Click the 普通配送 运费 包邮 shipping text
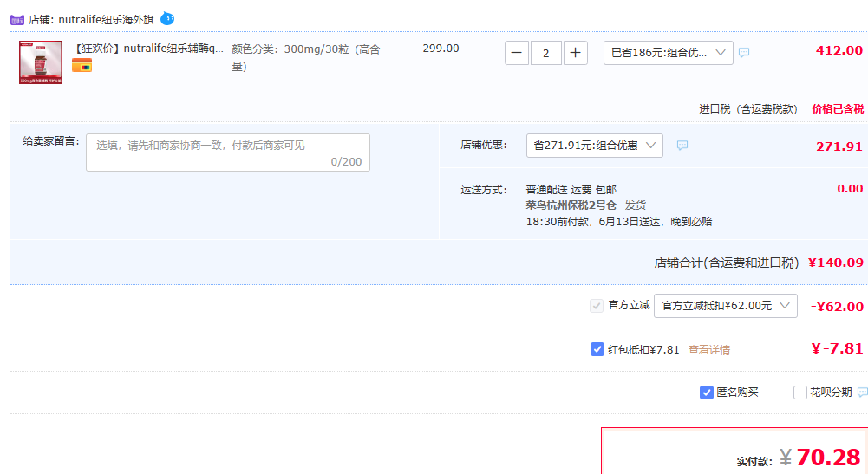 (x=571, y=190)
